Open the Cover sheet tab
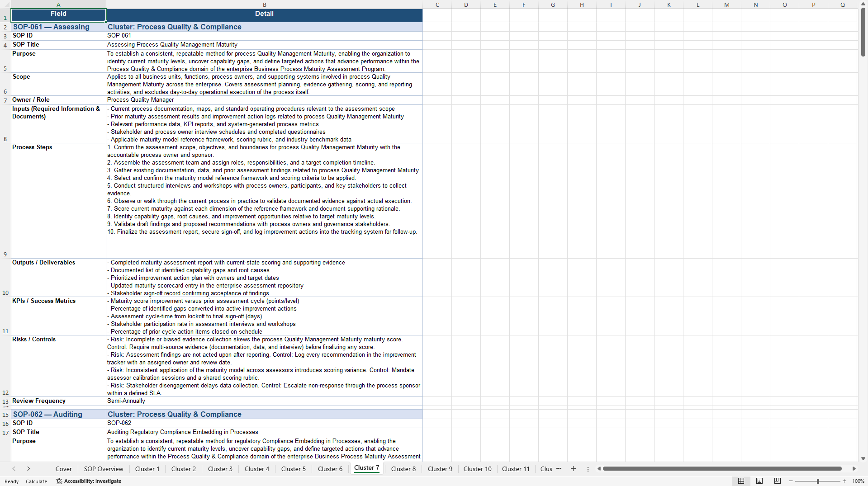 [x=64, y=469]
